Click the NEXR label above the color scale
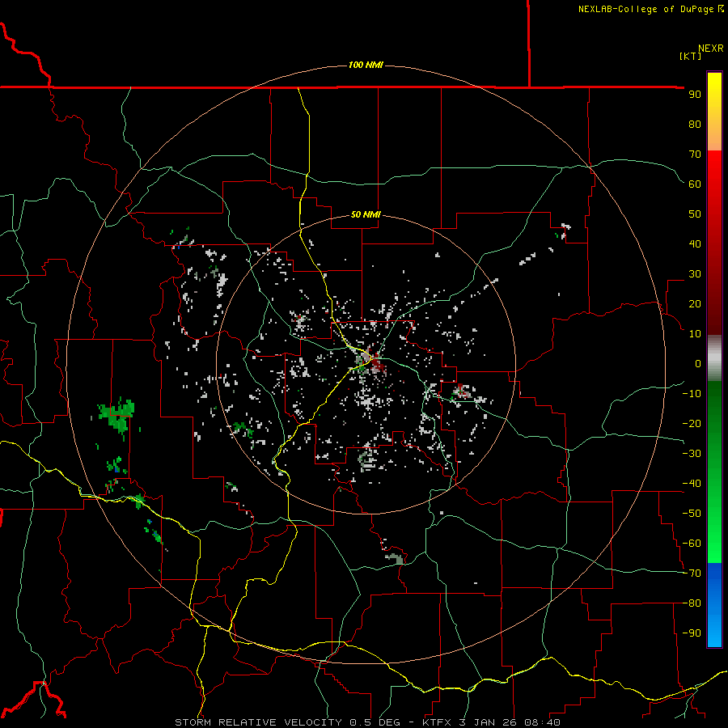The image size is (728, 728). pyautogui.click(x=710, y=49)
